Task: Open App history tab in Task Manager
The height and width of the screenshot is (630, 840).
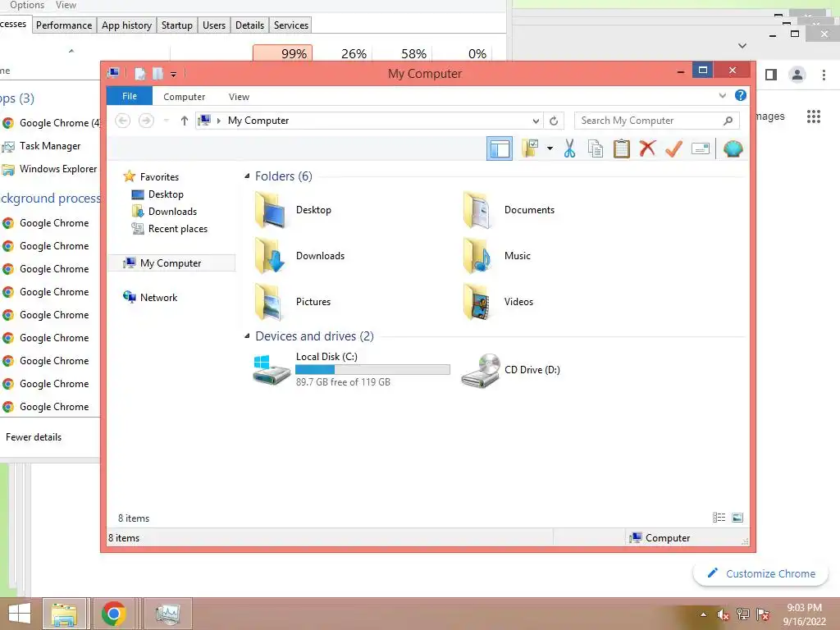Action: (x=126, y=25)
